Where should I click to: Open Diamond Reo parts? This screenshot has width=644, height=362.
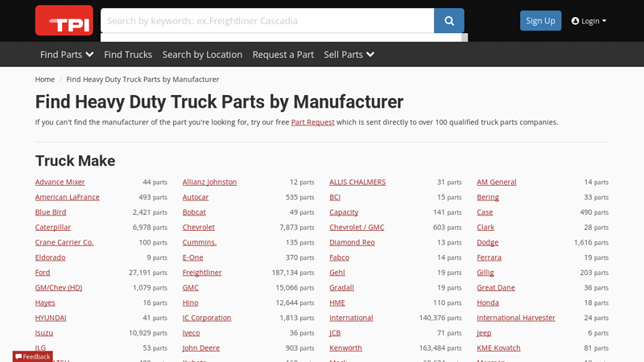coord(352,242)
